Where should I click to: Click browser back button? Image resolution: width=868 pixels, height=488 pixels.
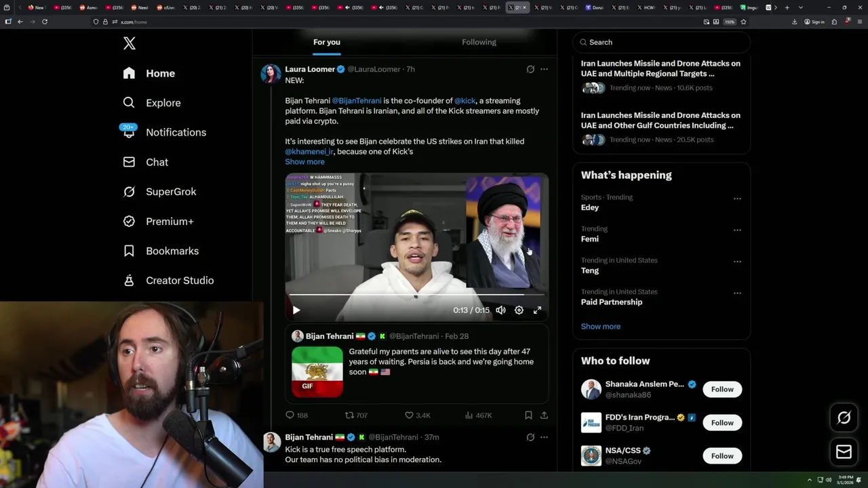point(20,22)
